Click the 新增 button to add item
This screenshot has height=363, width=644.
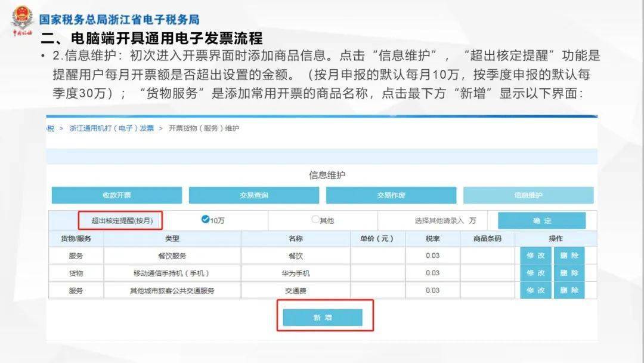pos(323,318)
